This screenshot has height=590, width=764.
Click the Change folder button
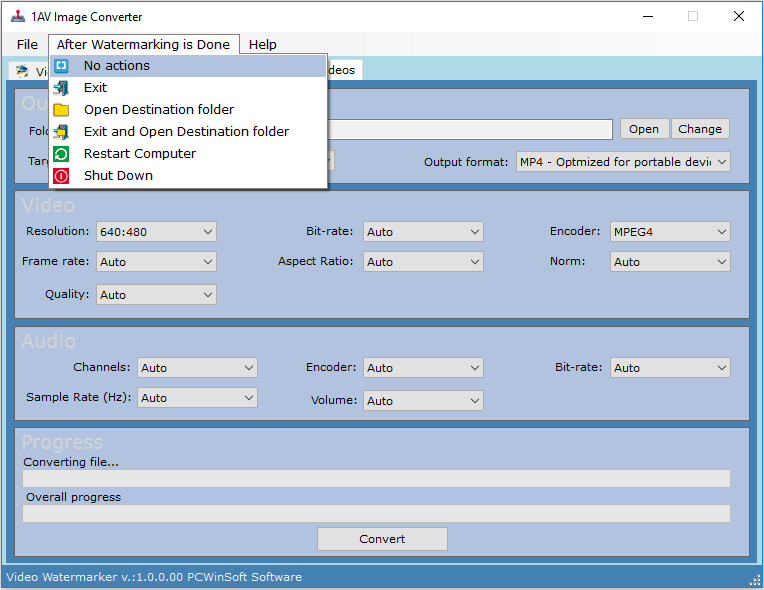(x=699, y=129)
